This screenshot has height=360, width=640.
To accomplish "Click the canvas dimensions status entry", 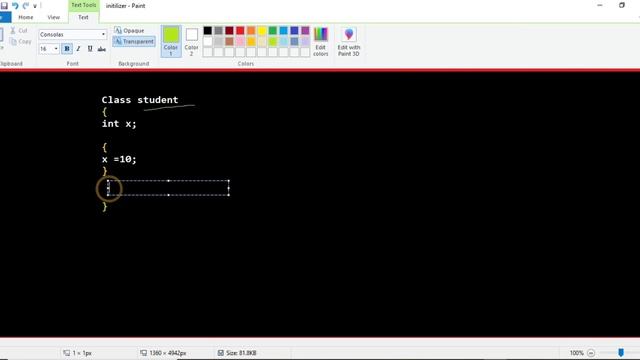I will [x=163, y=353].
